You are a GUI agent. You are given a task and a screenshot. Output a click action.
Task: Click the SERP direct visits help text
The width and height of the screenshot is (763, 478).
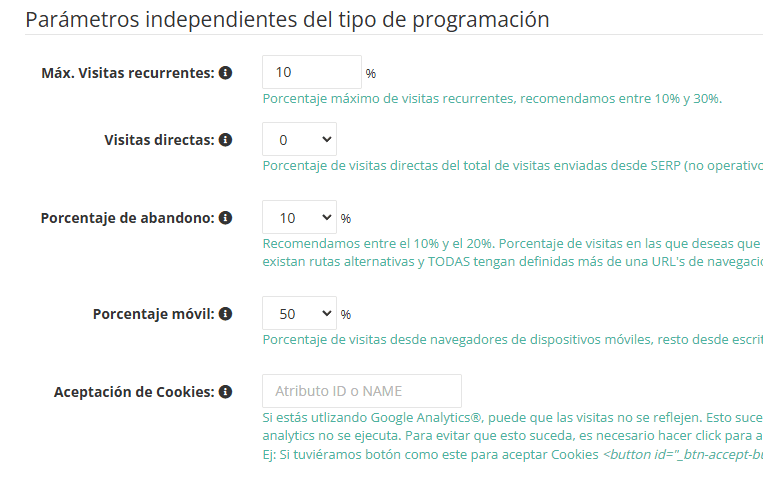click(x=512, y=165)
